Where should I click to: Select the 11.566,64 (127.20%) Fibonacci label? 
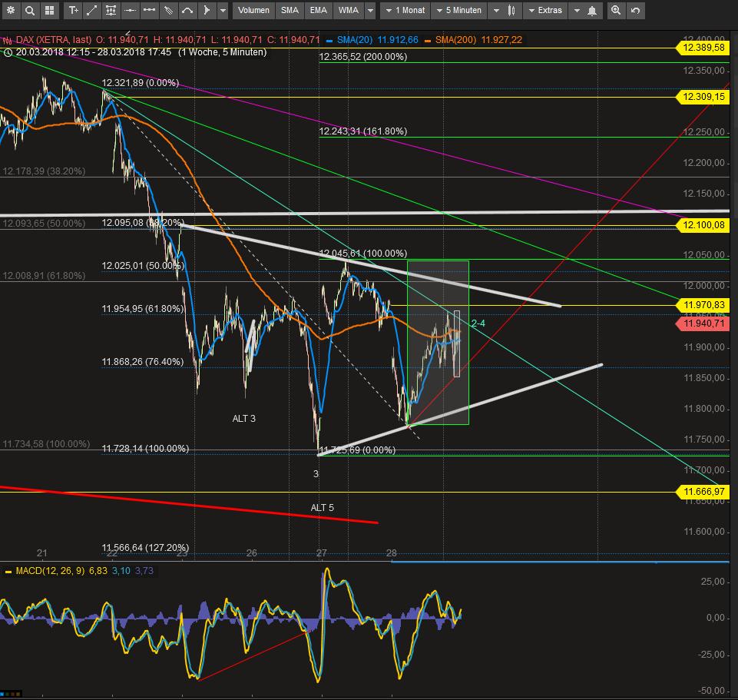tap(145, 547)
